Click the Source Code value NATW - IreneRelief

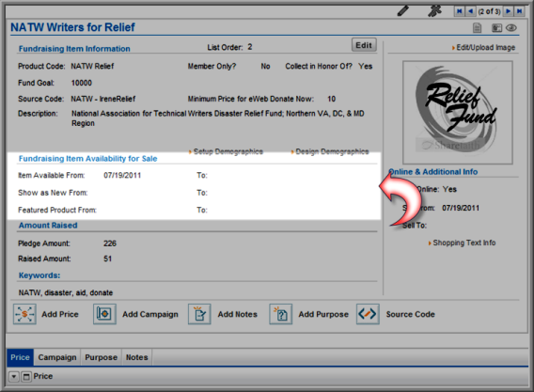[x=102, y=99]
